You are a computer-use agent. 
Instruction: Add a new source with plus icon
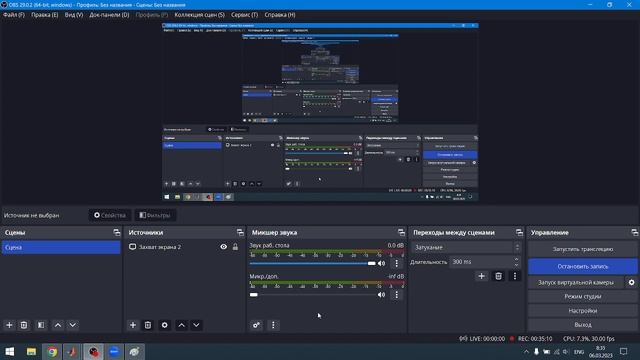coord(133,325)
